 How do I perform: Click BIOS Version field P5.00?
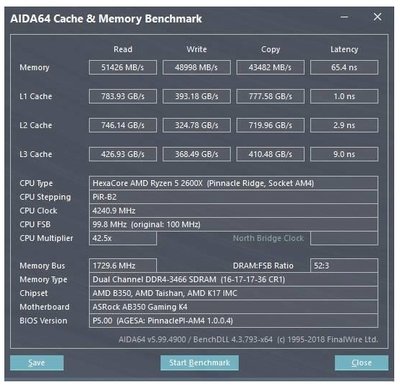[x=233, y=321]
